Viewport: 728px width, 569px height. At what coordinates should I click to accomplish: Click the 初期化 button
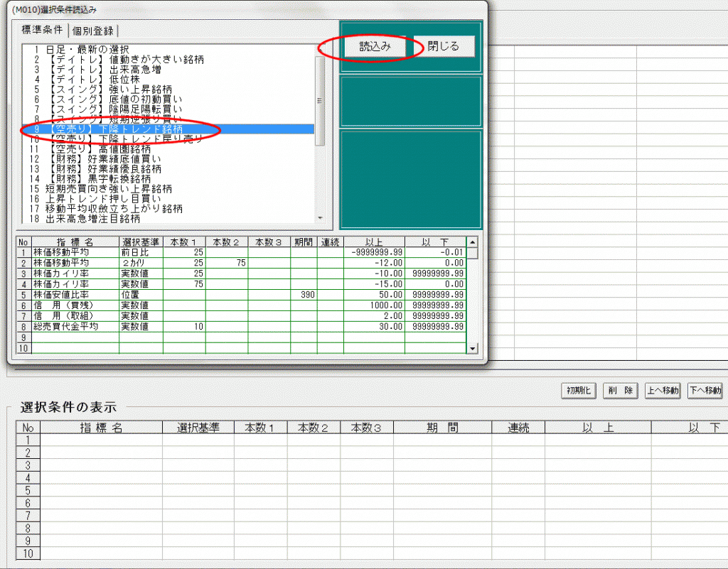coord(579,390)
